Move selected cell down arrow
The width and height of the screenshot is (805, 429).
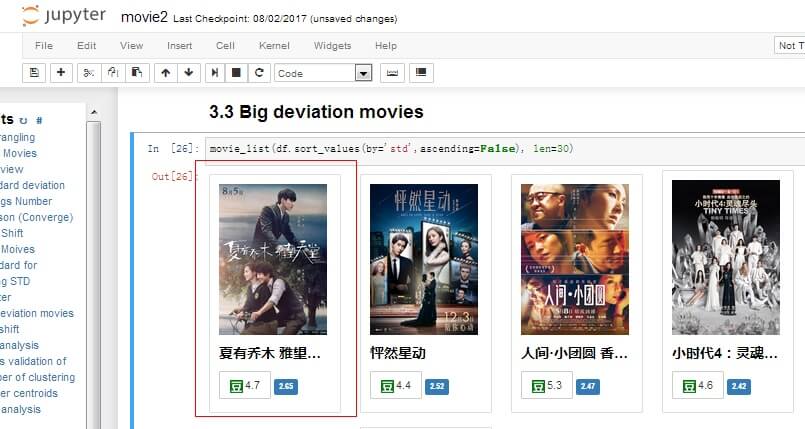coord(189,73)
